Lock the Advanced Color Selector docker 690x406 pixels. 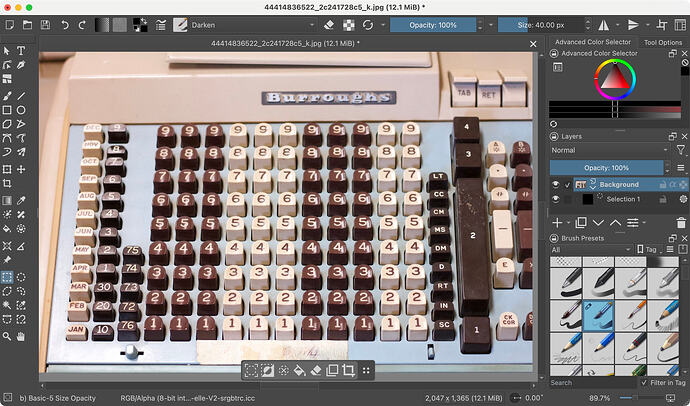click(554, 54)
